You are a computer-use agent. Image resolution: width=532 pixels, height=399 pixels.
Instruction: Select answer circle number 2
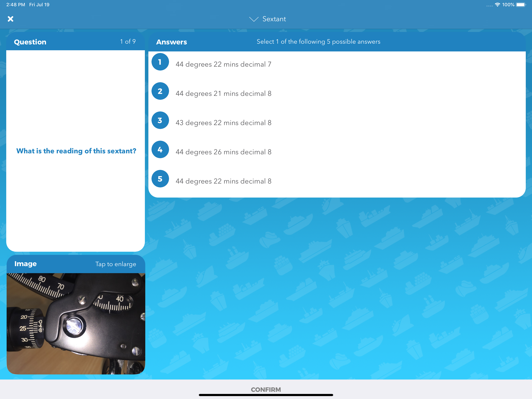(x=160, y=91)
